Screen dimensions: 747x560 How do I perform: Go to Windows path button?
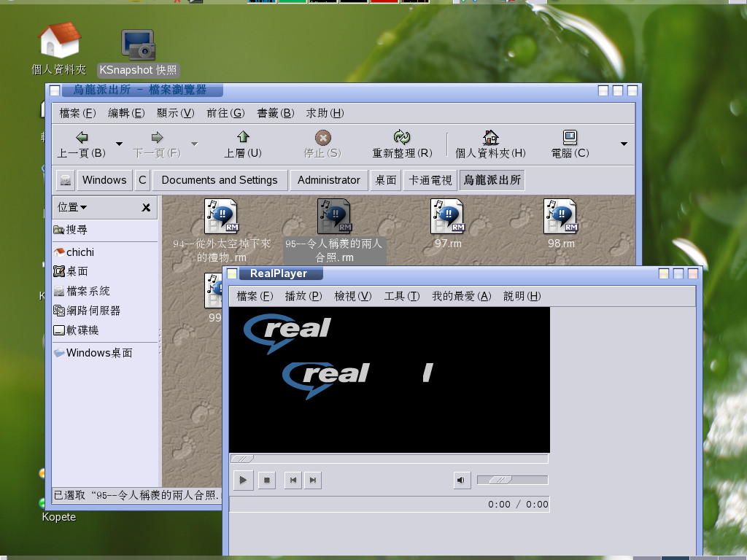tap(104, 180)
